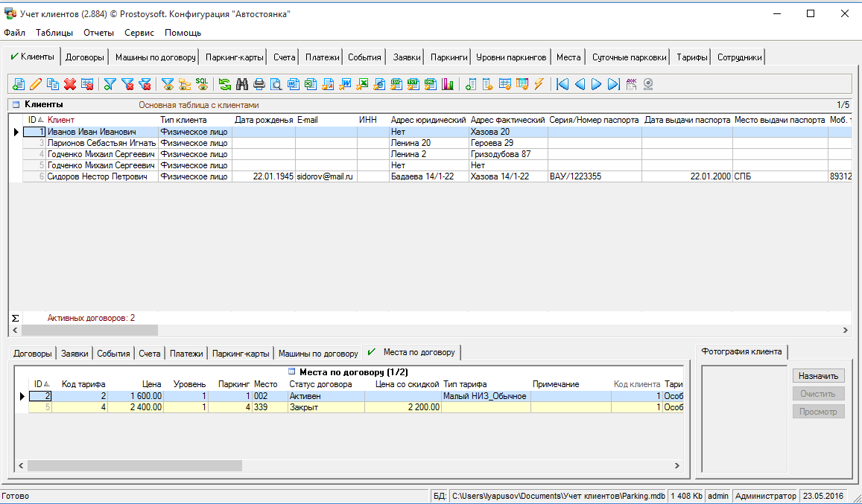Open the bar chart diagram icon

coord(448,84)
